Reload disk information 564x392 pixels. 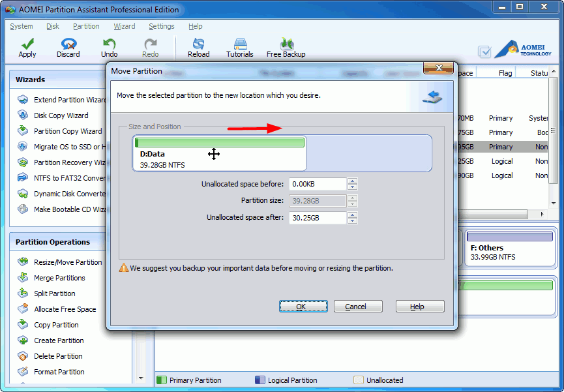tap(198, 46)
